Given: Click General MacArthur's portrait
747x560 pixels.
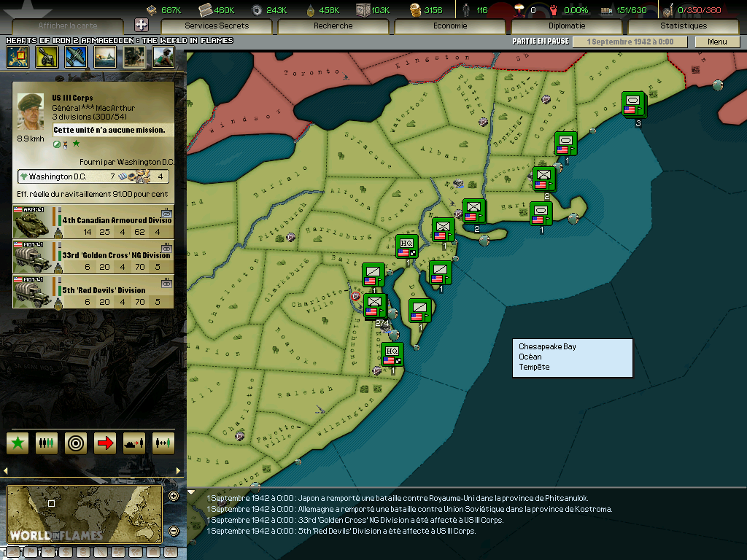Looking at the screenshot, I should pos(31,112).
